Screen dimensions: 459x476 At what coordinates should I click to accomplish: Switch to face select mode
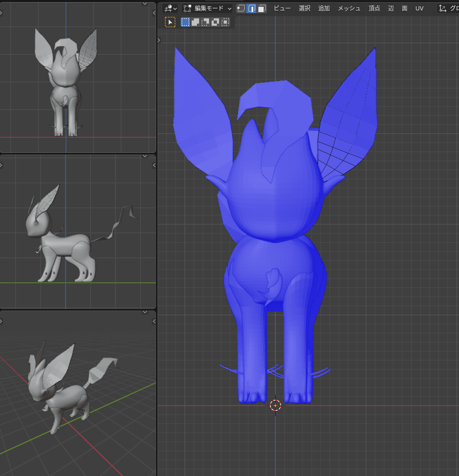pyautogui.click(x=262, y=8)
